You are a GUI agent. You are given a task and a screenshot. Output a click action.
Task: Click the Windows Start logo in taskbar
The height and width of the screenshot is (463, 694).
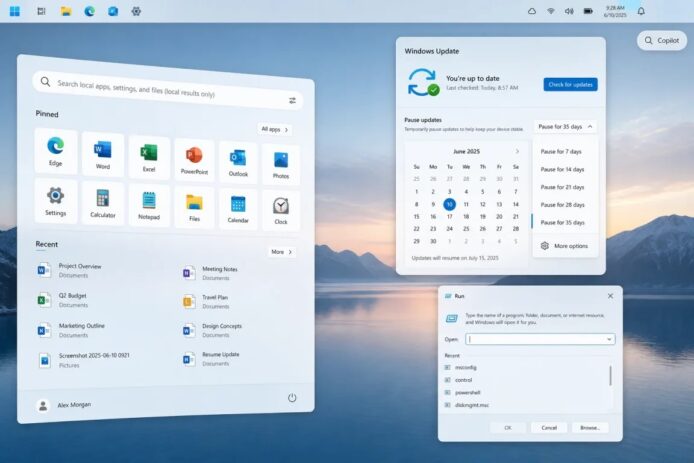pyautogui.click(x=15, y=11)
